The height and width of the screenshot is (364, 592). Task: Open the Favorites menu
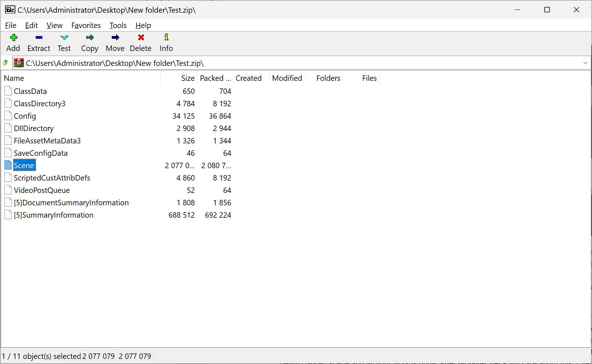click(x=86, y=25)
